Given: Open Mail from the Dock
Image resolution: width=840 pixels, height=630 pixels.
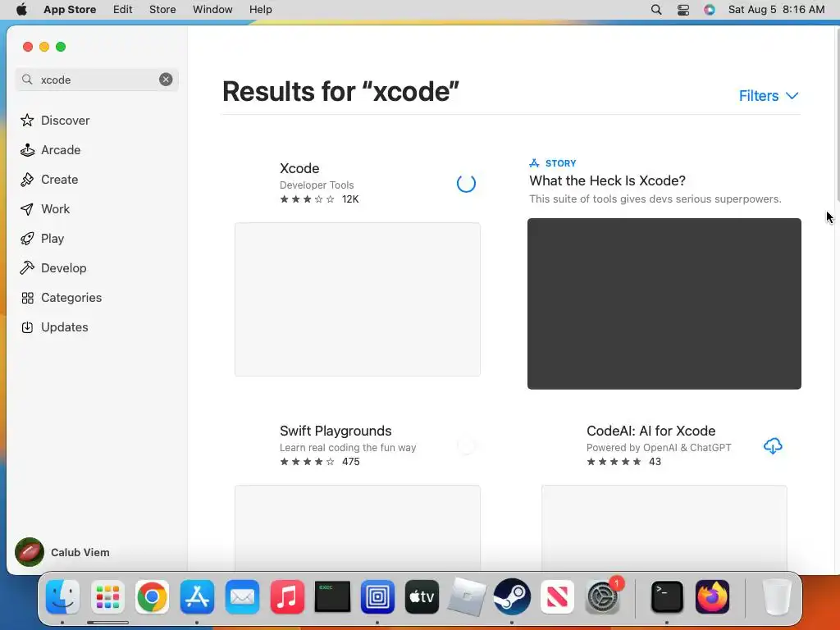Looking at the screenshot, I should coord(242,597).
